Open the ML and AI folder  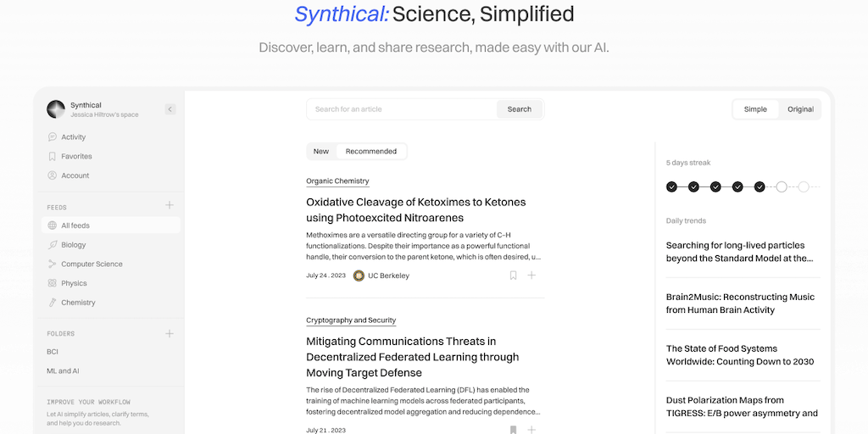63,371
